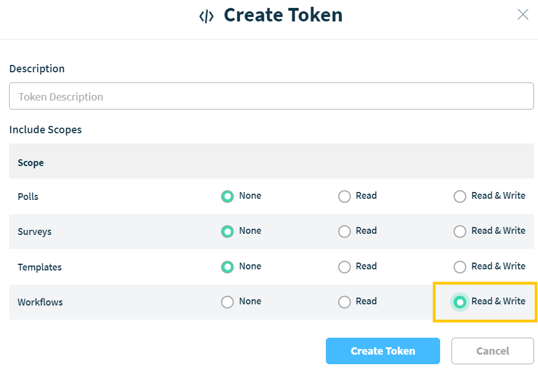Select Read & Write for Workflows scope

coord(460,302)
